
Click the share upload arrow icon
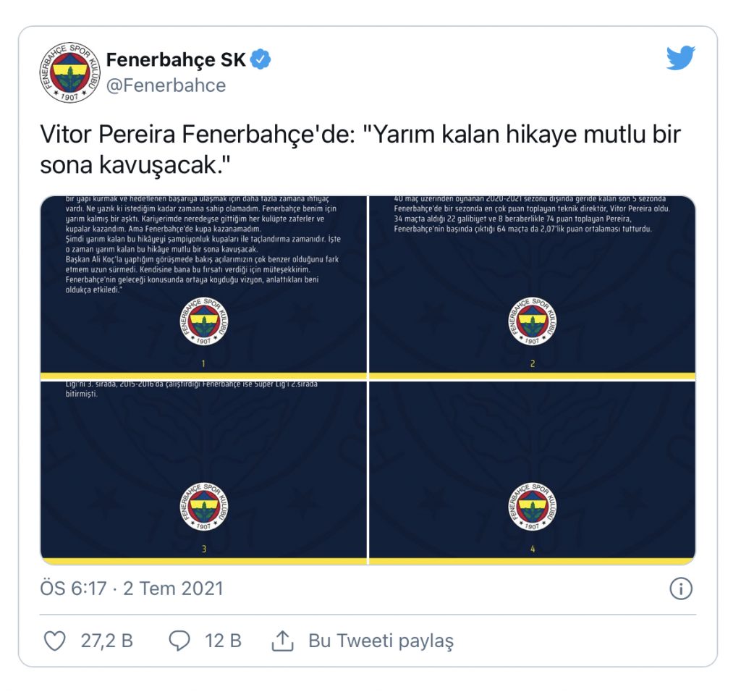click(283, 641)
